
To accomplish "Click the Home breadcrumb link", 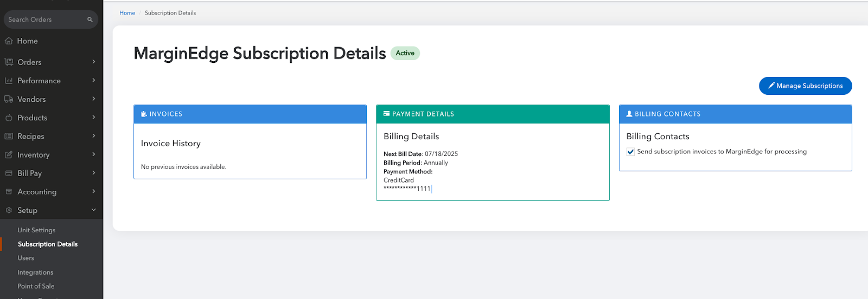I will 127,13.
